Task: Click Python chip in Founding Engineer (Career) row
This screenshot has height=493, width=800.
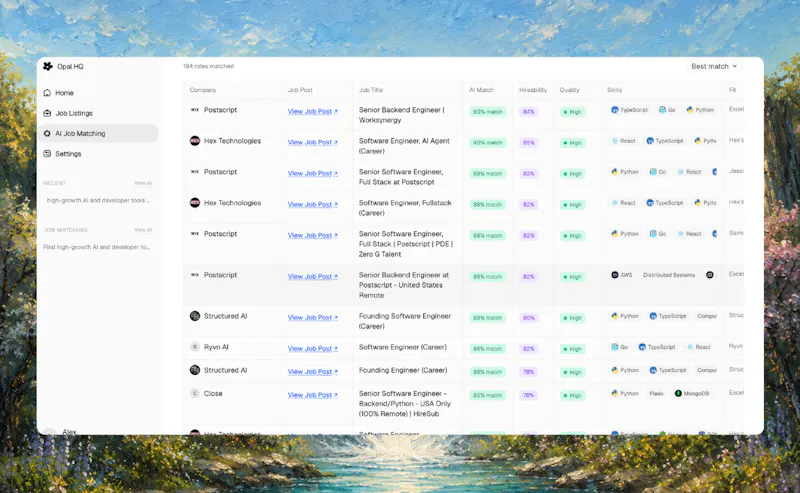Action: click(x=625, y=370)
